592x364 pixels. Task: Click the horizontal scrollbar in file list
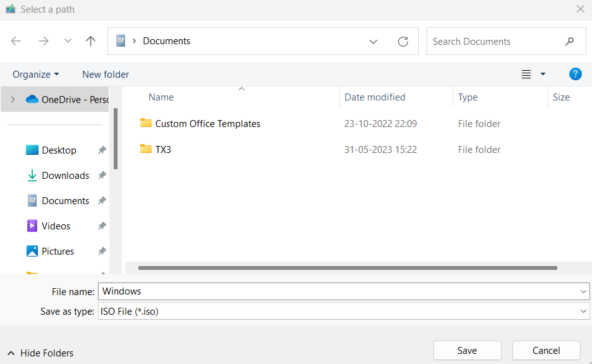click(347, 268)
